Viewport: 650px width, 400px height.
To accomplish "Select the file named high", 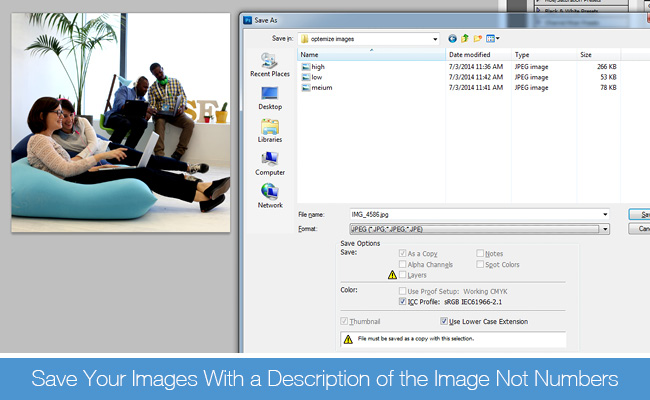I will [318, 67].
